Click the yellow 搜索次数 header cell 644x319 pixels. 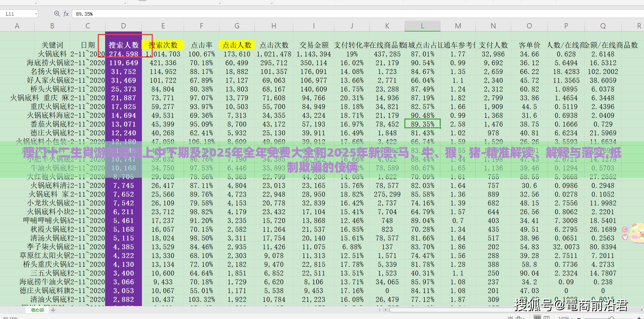(163, 45)
